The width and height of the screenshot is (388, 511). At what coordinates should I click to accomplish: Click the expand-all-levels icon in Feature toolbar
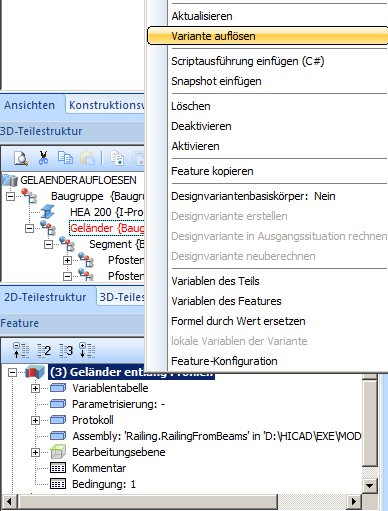point(87,350)
